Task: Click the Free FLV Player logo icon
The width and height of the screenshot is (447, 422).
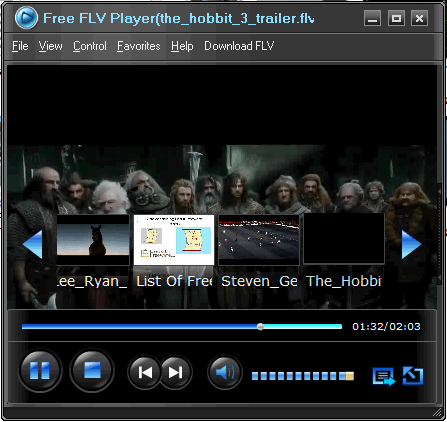Action: 26,18
